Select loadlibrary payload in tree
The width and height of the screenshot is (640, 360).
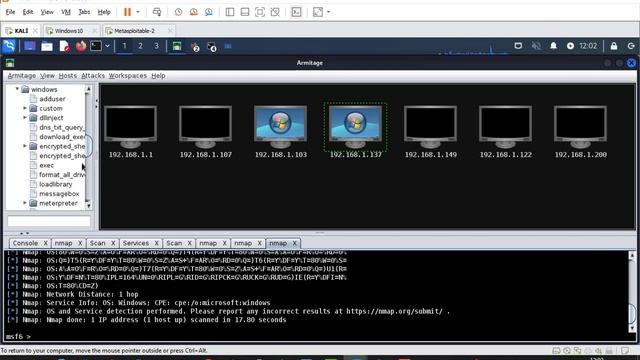(x=56, y=184)
